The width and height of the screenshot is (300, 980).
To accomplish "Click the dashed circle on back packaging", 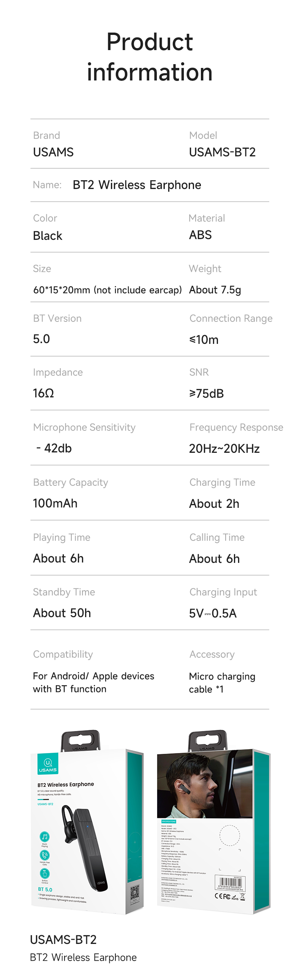I will click(230, 835).
